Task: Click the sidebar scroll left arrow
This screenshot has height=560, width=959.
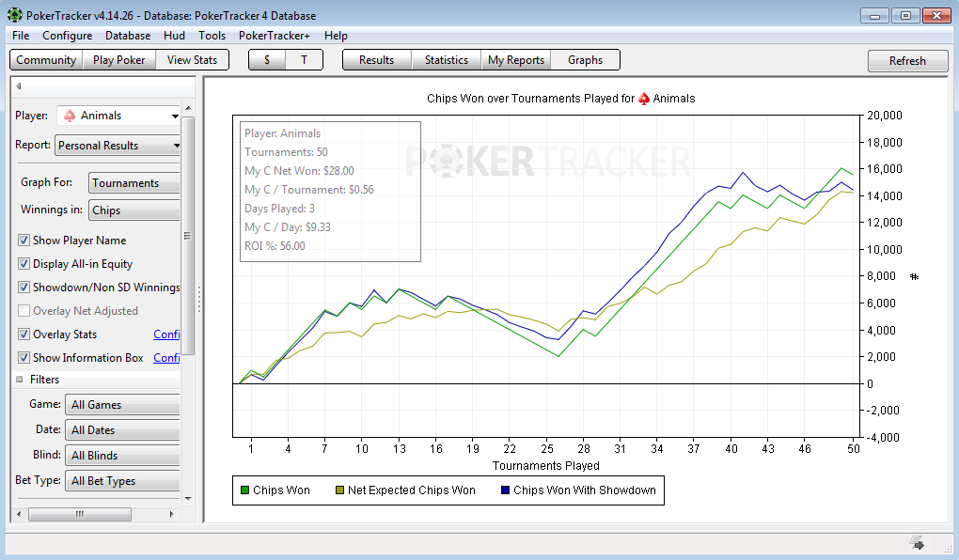Action: [x=19, y=514]
